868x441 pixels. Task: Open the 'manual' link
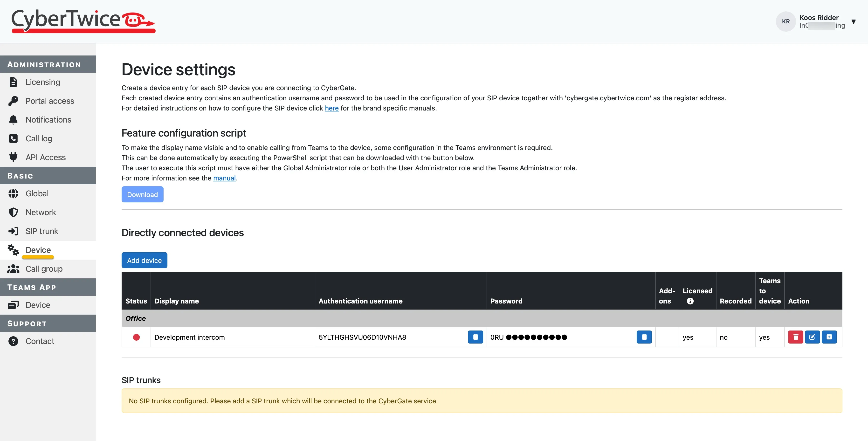tap(224, 178)
